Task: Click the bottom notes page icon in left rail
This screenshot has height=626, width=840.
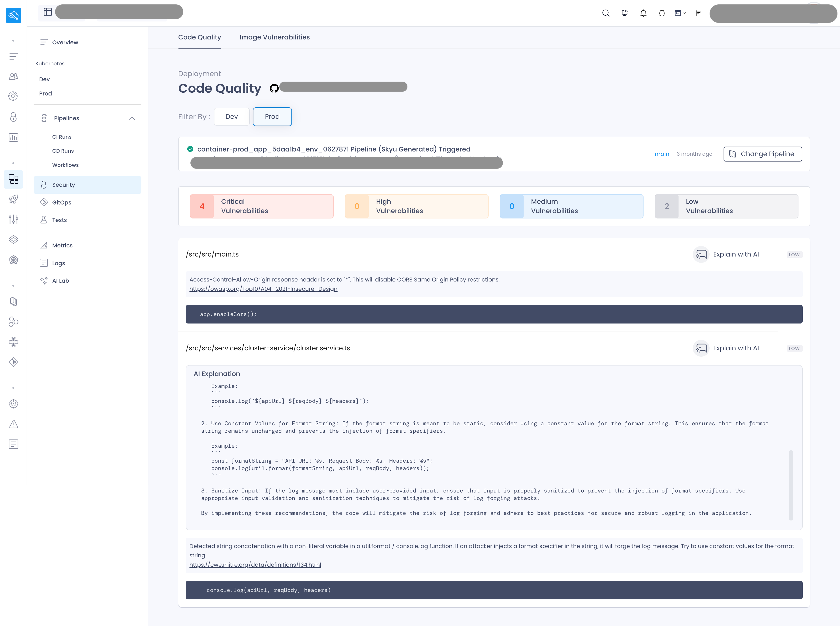Action: 14,444
